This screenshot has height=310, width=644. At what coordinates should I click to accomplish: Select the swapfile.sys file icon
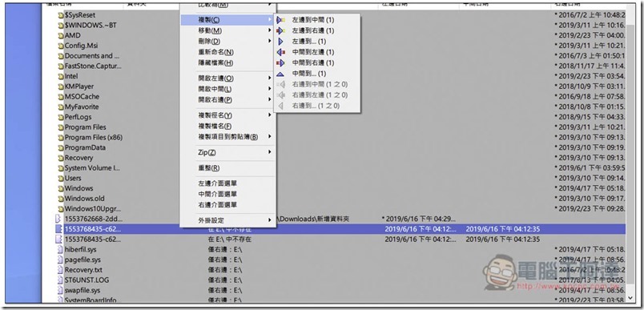pyautogui.click(x=59, y=290)
